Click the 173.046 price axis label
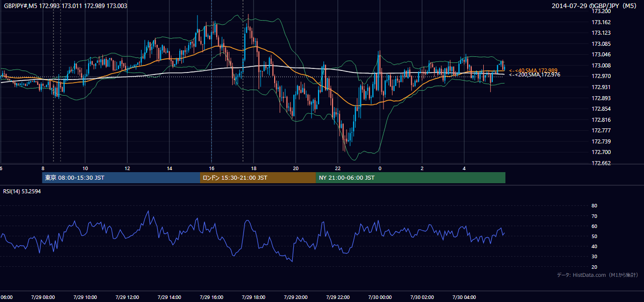 point(601,54)
